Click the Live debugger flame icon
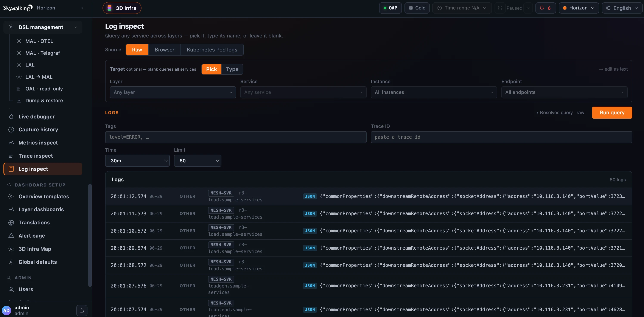 click(11, 117)
